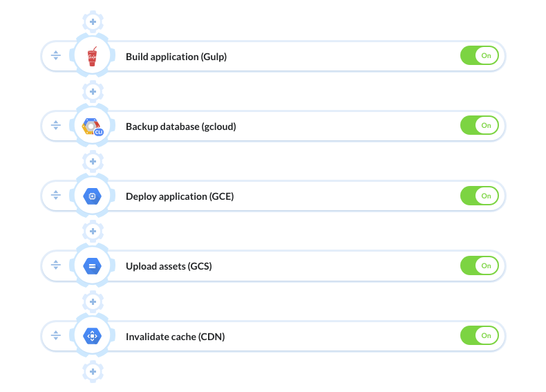546x392 pixels.
Task: Disable the Build application (Gulp) toggle
Action: 480,55
